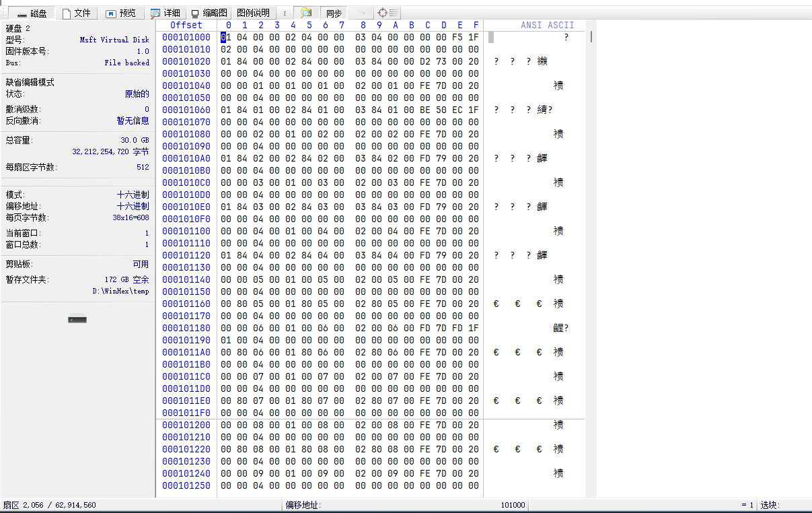812x513 pixels.
Task: Click the 十六进制 mode value
Action: pyautogui.click(x=133, y=195)
